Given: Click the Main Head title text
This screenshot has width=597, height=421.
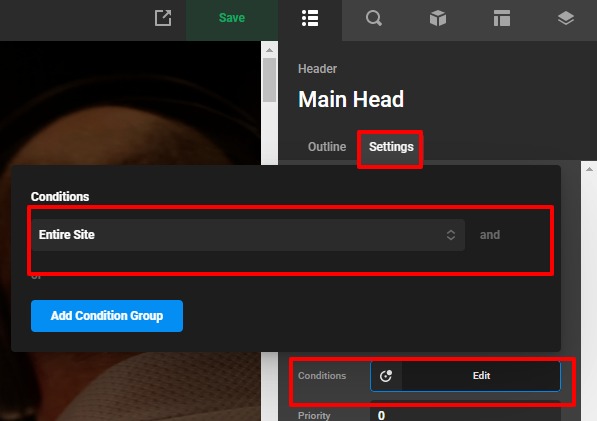Looking at the screenshot, I should point(351,99).
